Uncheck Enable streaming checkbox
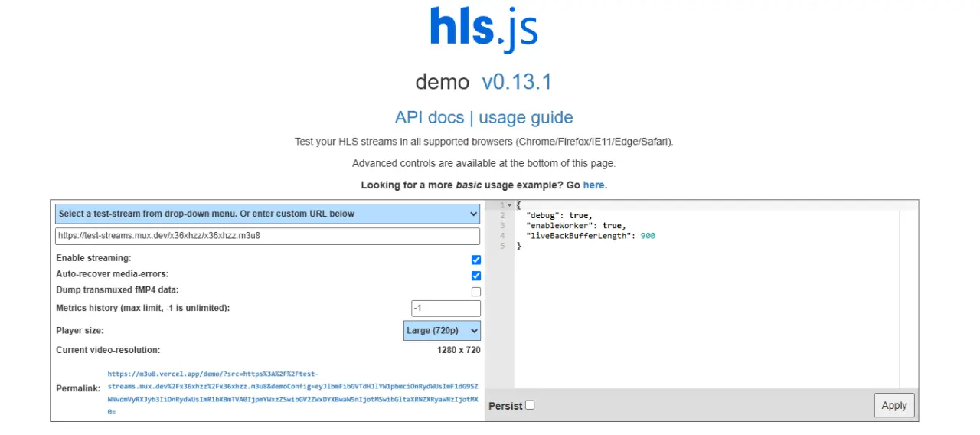The image size is (980, 435). coord(476,260)
